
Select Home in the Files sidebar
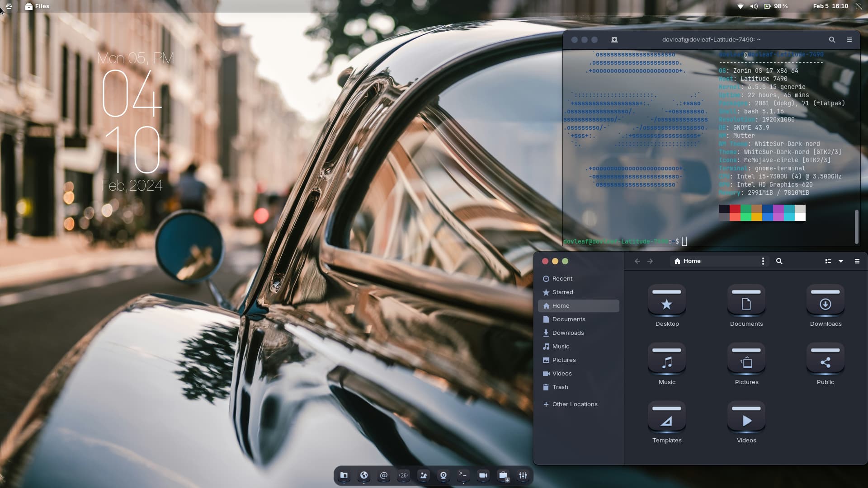pyautogui.click(x=579, y=306)
